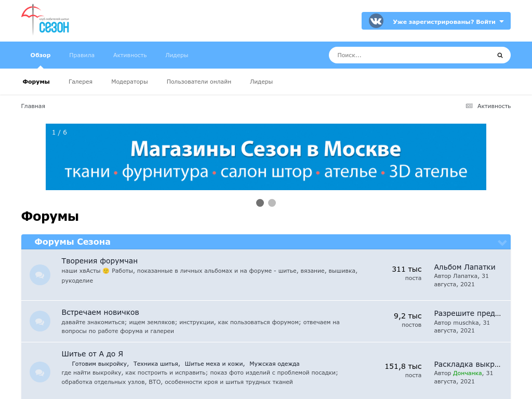
Task: Click the VK social login icon
Action: (x=376, y=21)
